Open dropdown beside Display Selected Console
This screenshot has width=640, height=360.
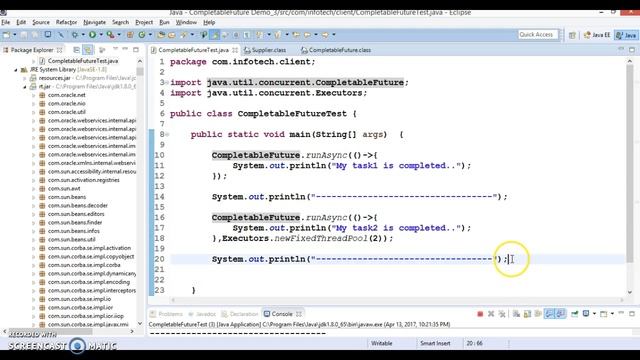(594, 314)
